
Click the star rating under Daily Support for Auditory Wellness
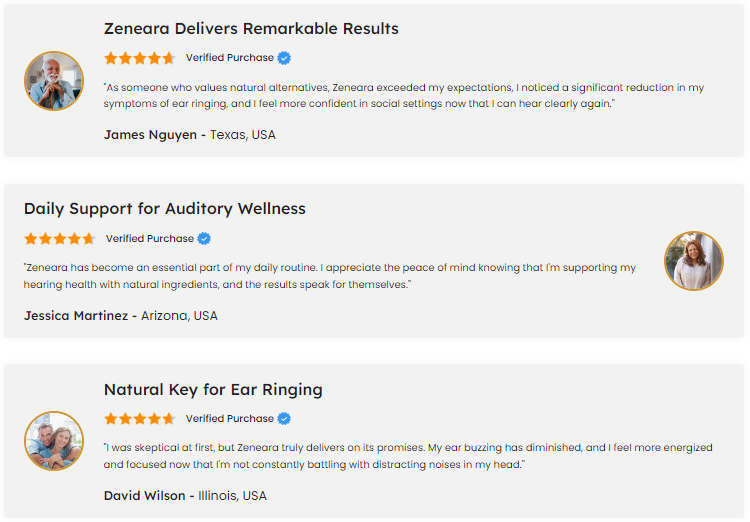pyautogui.click(x=59, y=239)
